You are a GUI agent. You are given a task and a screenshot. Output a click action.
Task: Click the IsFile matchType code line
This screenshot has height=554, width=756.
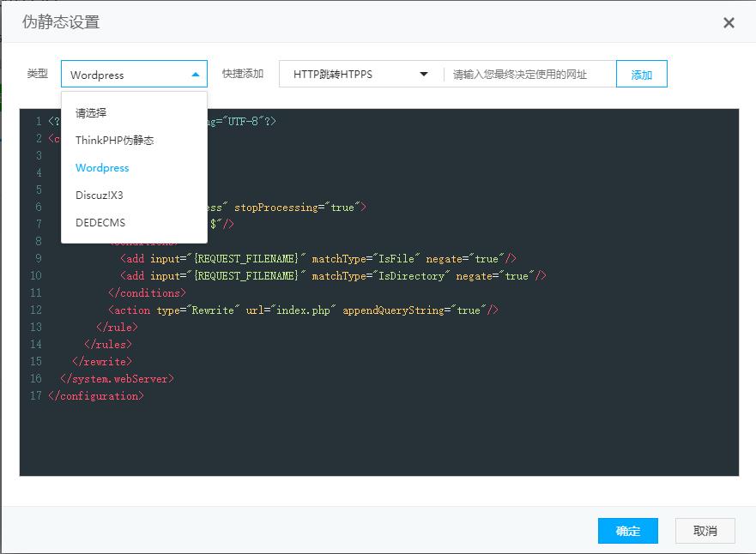(x=318, y=258)
